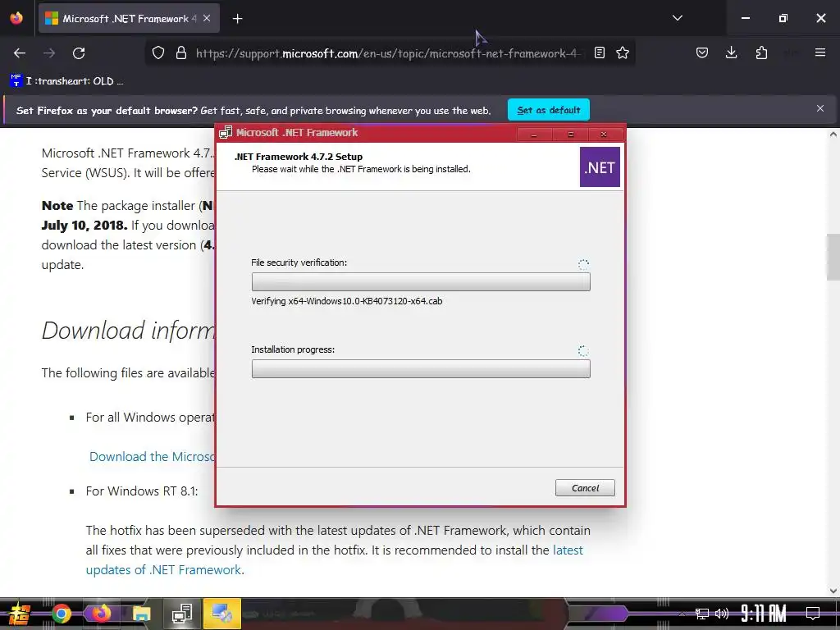Image resolution: width=840 pixels, height=630 pixels.
Task: Click Set as default browser button
Action: [x=549, y=110]
